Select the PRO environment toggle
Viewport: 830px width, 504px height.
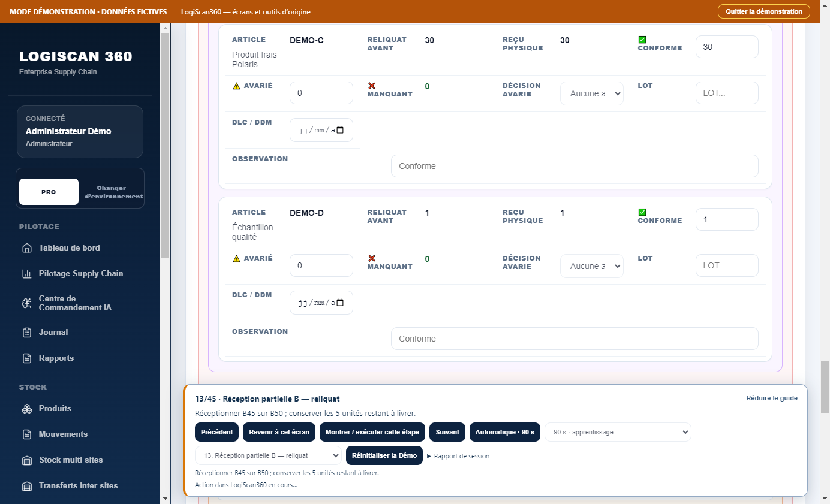click(x=49, y=192)
